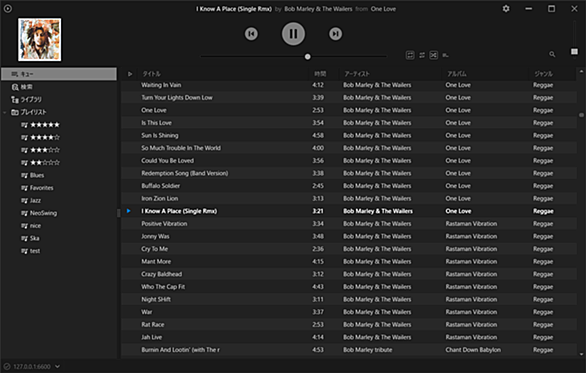The height and width of the screenshot is (373, 586).
Task: Click the track list scrollbar thumb
Action: pyautogui.click(x=581, y=115)
